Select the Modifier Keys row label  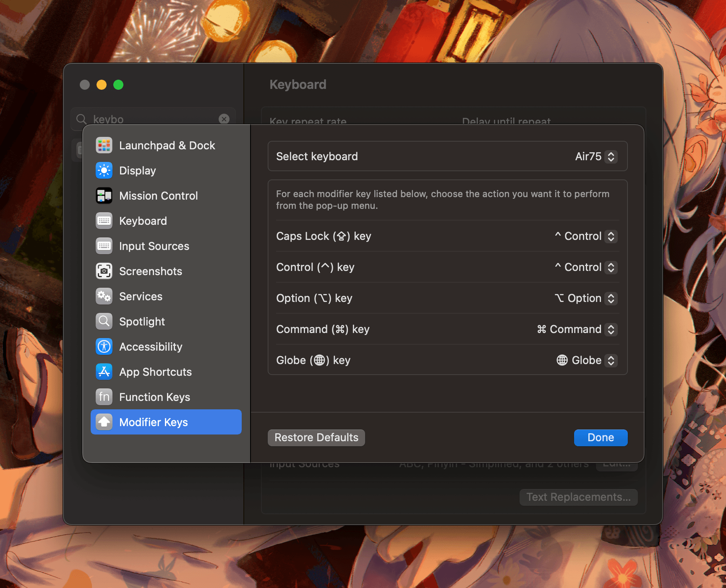click(x=154, y=422)
